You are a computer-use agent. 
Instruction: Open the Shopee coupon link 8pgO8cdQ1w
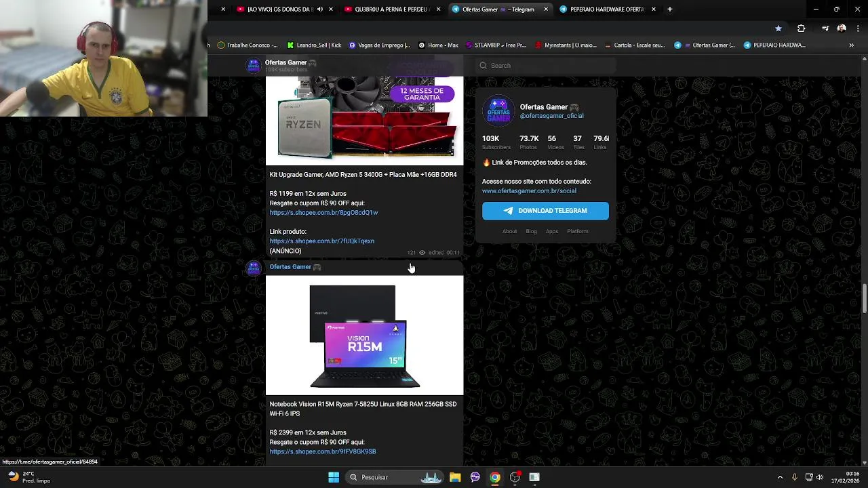click(x=323, y=213)
